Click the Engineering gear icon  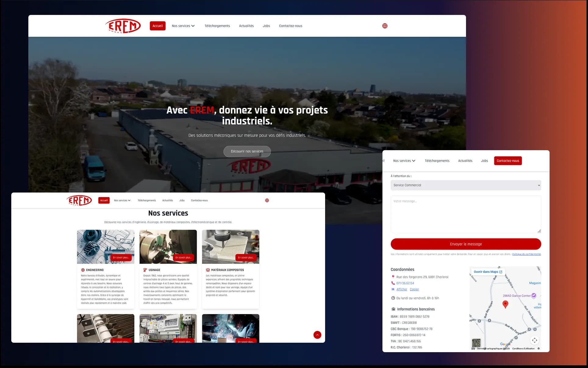coord(83,270)
